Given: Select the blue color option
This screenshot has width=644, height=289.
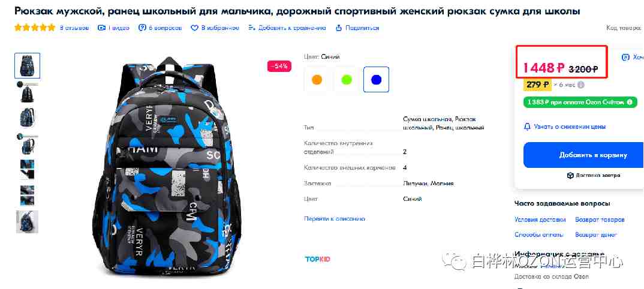Looking at the screenshot, I should coord(376,80).
